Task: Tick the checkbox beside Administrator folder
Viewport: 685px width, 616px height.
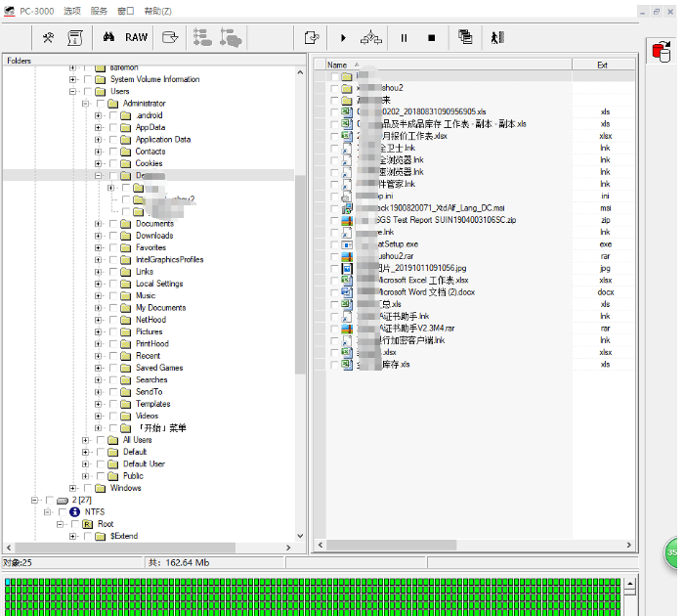Action: coord(101,104)
